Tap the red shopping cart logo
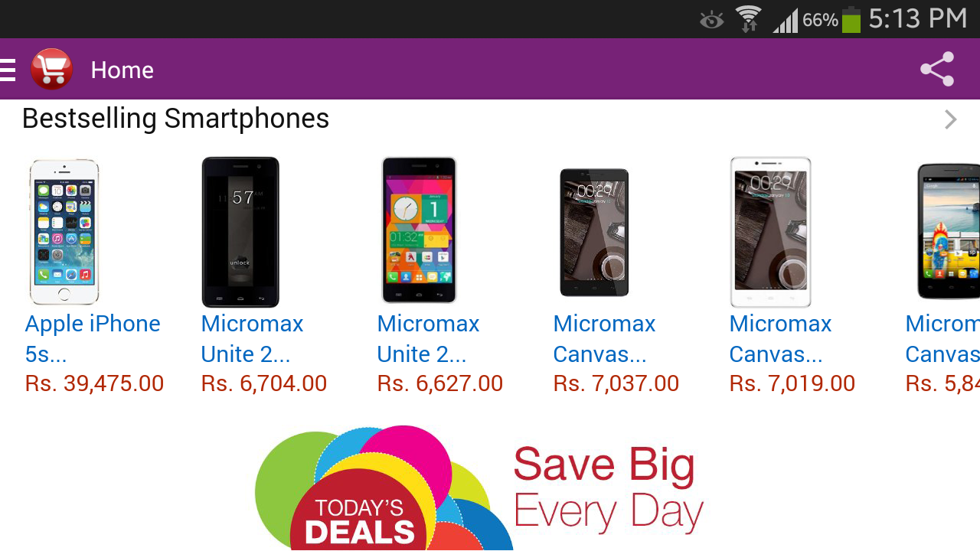This screenshot has height=551, width=980. (x=52, y=70)
